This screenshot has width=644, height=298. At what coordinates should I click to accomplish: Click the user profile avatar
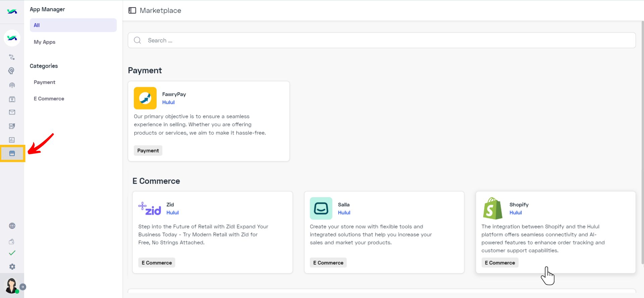coord(12,286)
